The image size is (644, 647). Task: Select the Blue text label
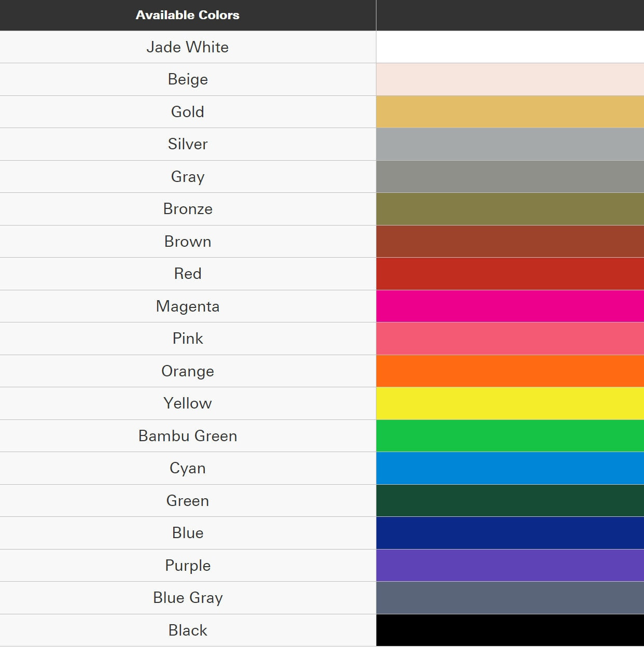click(188, 533)
